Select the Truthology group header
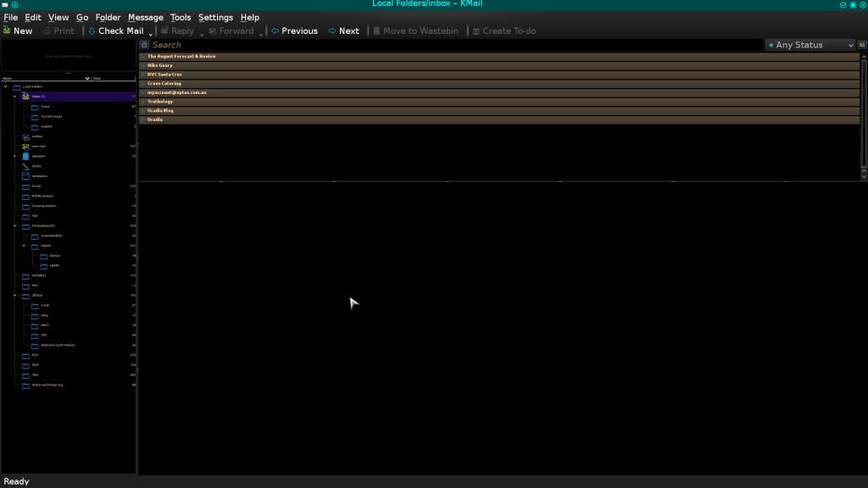 pos(498,102)
